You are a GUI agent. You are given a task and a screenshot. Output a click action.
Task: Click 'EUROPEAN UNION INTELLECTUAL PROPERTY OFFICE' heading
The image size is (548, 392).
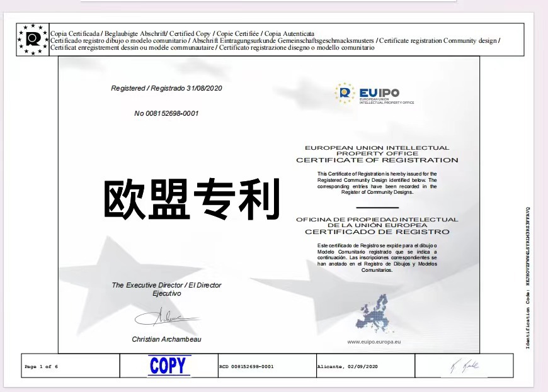pyautogui.click(x=377, y=150)
